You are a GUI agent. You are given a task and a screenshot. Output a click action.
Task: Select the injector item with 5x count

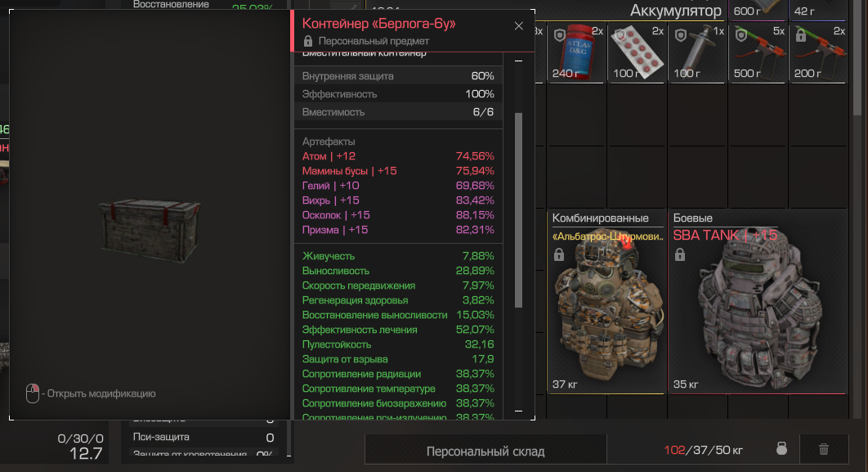tap(758, 53)
